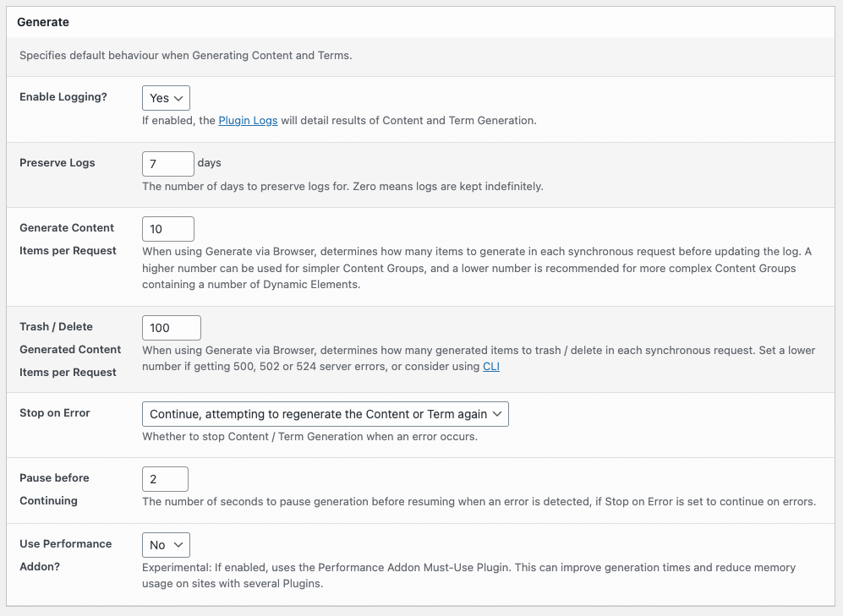
Task: Focus the Generate Content Items per Request field
Action: 167,229
